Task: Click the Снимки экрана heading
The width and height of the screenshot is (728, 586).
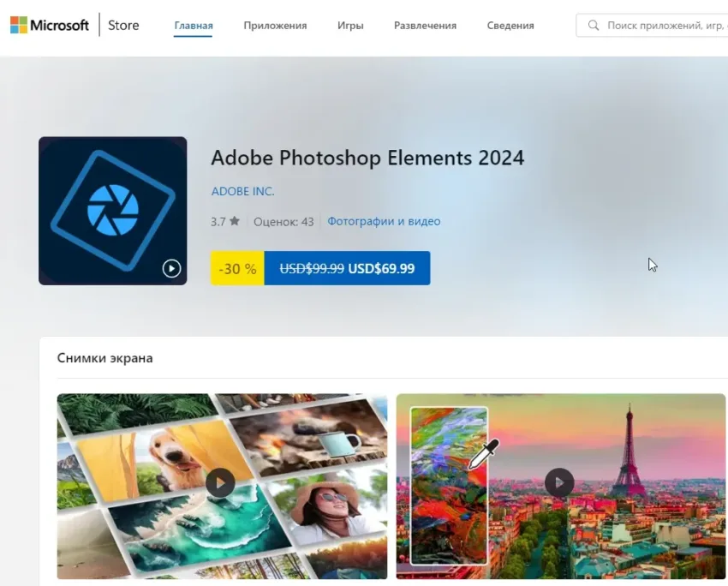Action: [105, 358]
